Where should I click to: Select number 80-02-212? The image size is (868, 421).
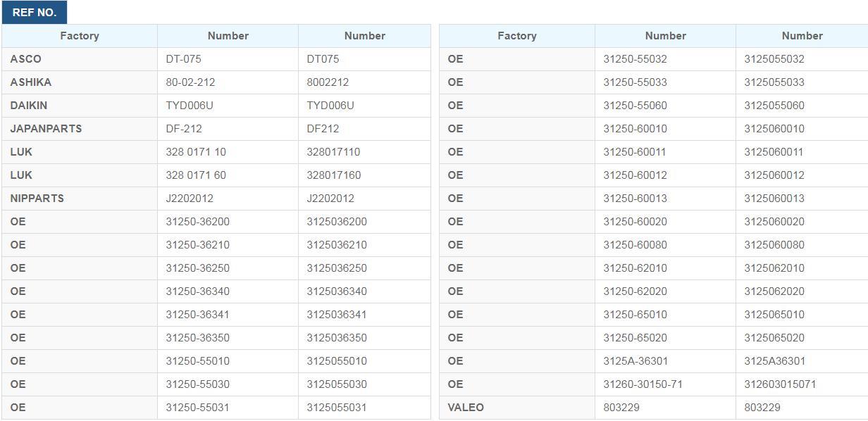190,82
